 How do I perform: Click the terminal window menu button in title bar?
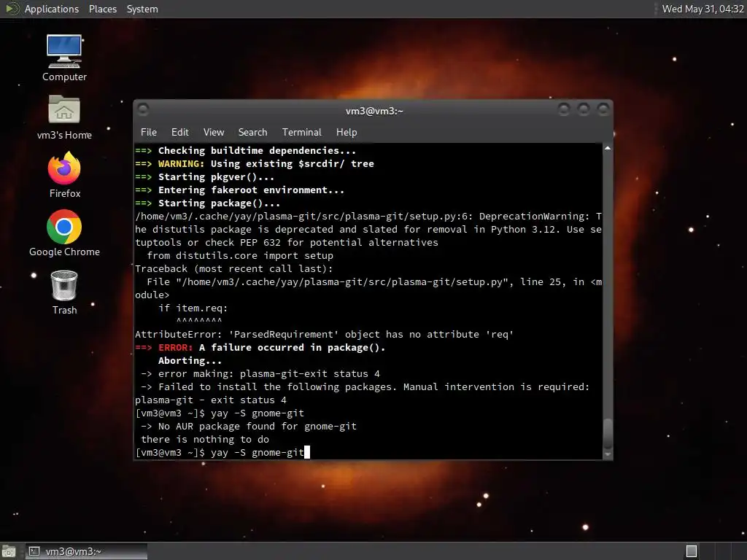click(x=143, y=110)
